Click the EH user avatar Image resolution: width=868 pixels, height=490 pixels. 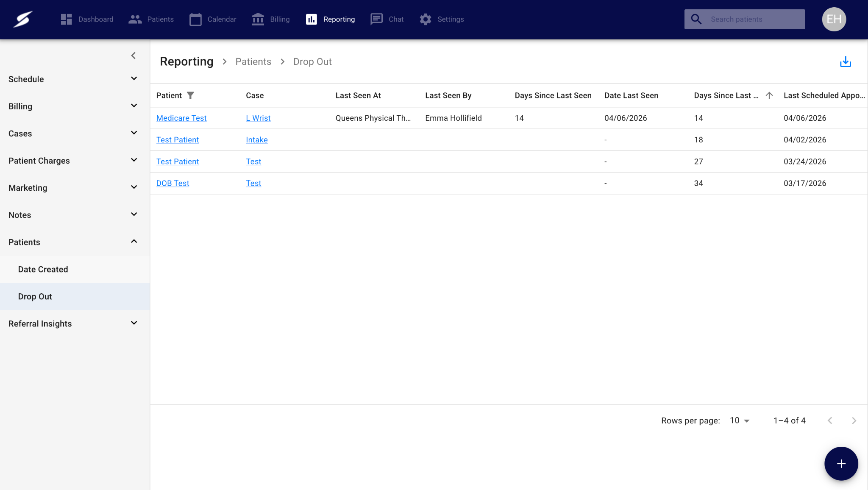[x=834, y=19]
